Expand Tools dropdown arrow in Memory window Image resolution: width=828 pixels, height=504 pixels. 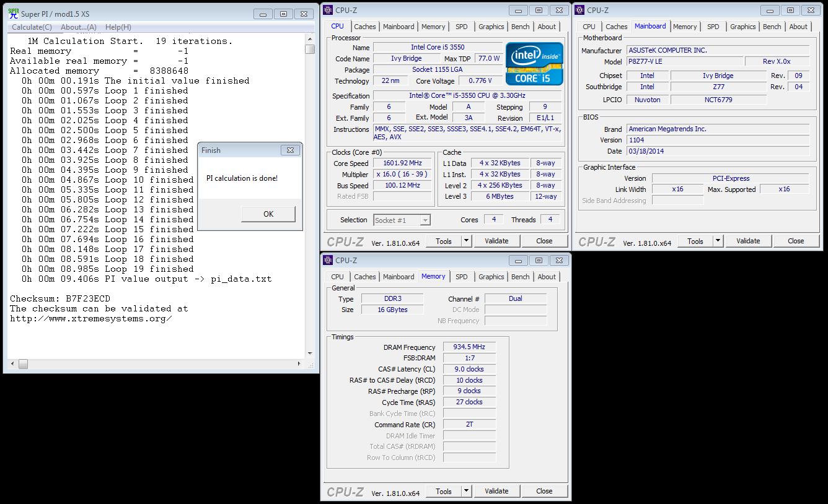pos(466,491)
